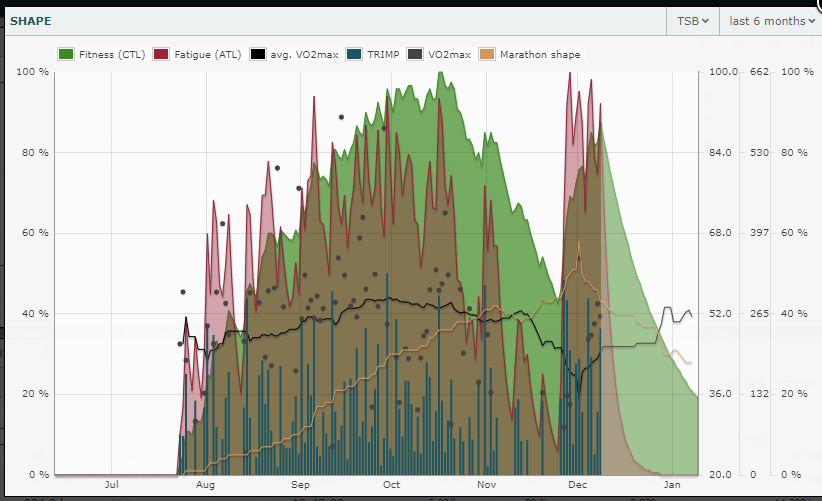Viewport: 822px width, 501px height.
Task: Toggle Fatigue (ATL) series via legend label
Action: pos(208,55)
